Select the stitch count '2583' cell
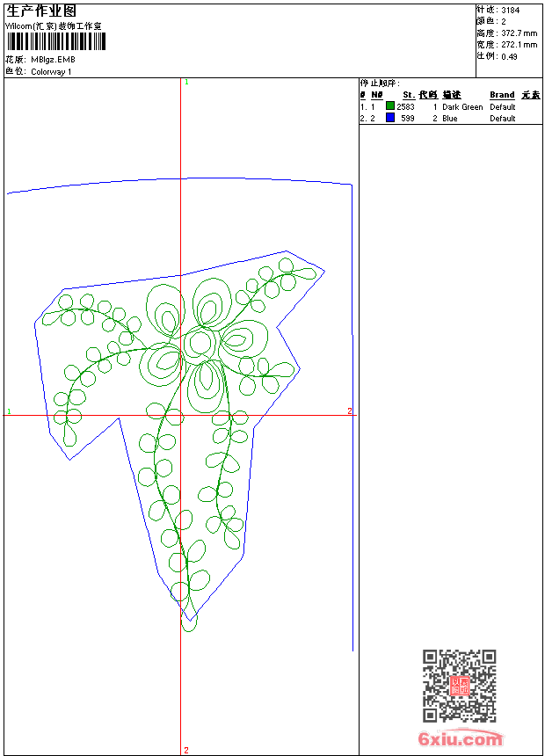This screenshot has height=756, width=545. pos(405,107)
